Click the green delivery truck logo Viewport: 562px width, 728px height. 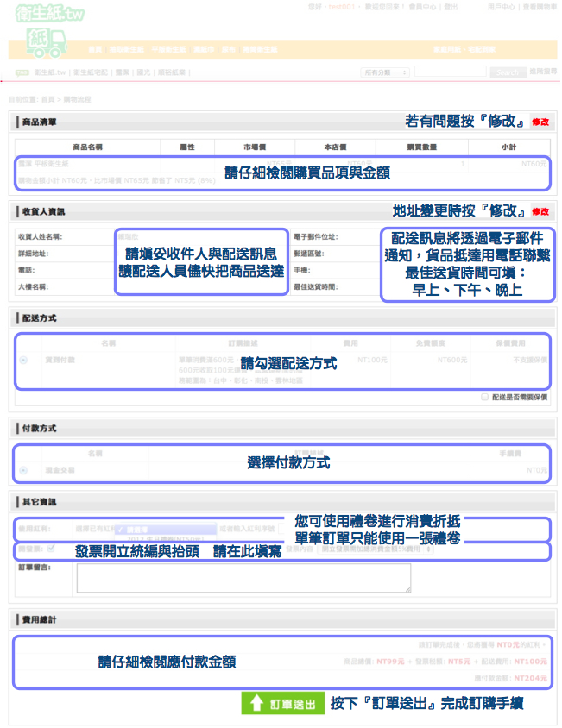coord(47,43)
